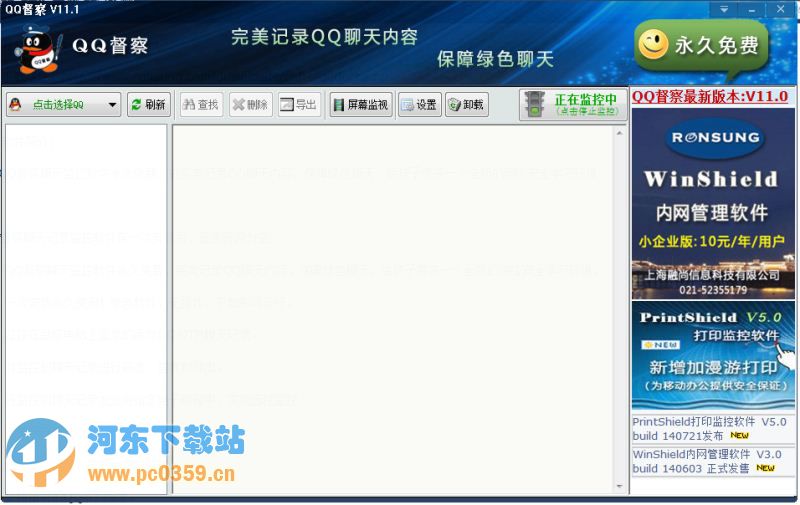Open the PrintShield V5.0 打印监控软件 banner
Screen dimensions: 800x505
pyautogui.click(x=713, y=356)
